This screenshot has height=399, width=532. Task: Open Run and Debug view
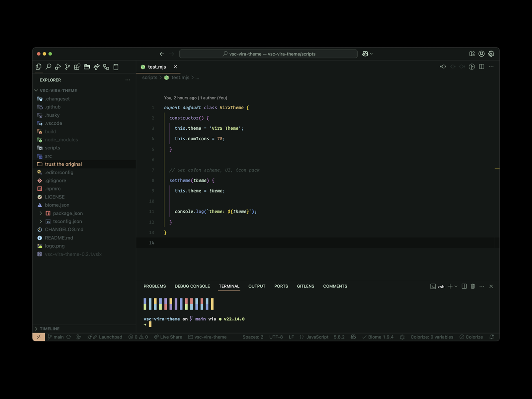pos(58,67)
